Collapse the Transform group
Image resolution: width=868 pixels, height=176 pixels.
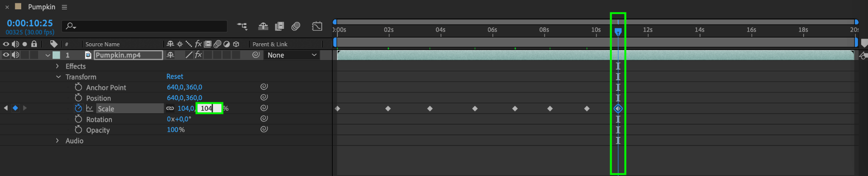tap(58, 77)
